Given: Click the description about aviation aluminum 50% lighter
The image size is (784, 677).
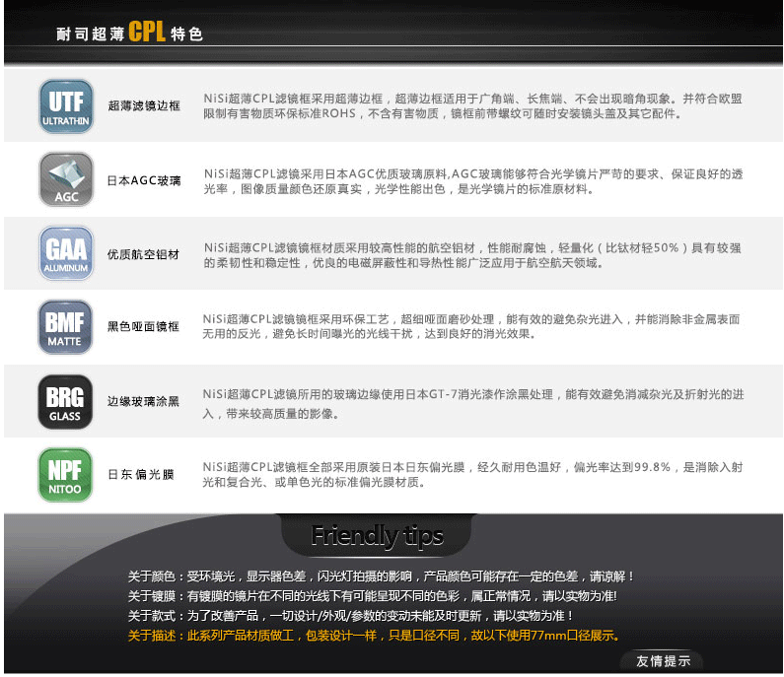Looking at the screenshot, I should (472, 255).
